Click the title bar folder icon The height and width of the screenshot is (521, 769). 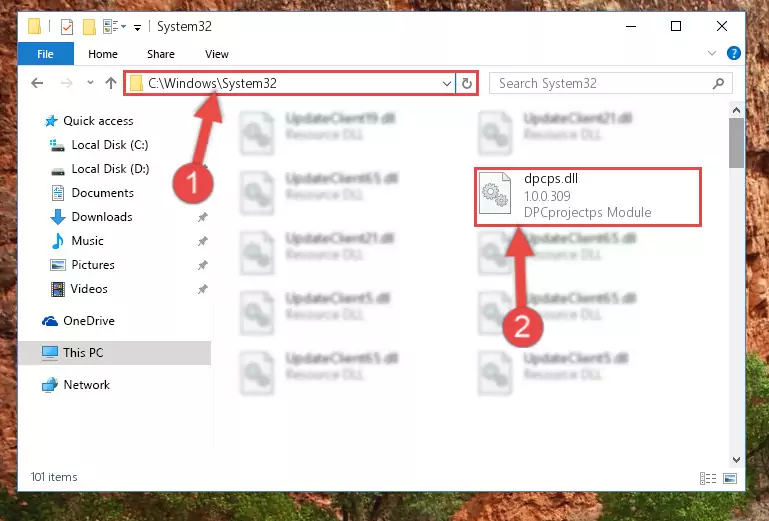34,26
